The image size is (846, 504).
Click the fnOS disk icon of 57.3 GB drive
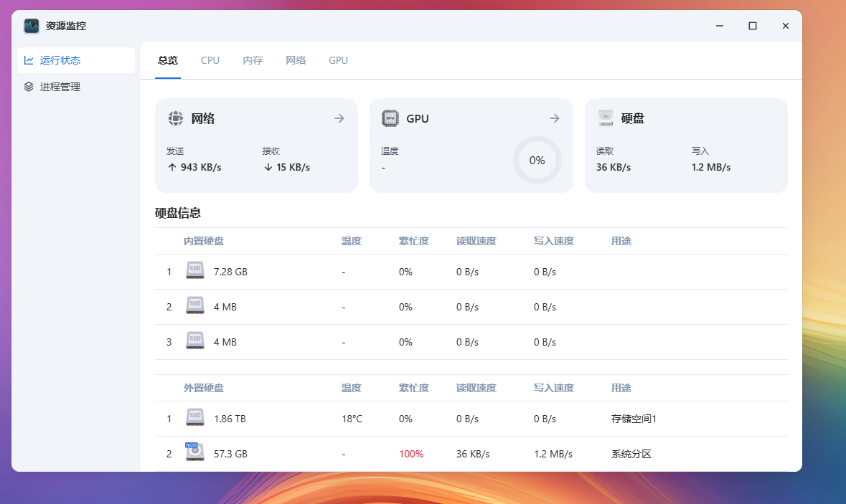[x=194, y=452]
